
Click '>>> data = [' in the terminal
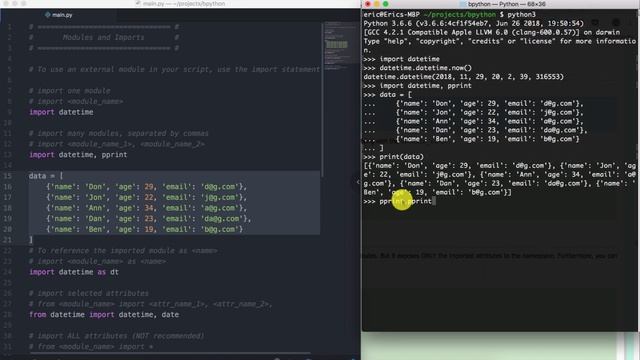387,95
